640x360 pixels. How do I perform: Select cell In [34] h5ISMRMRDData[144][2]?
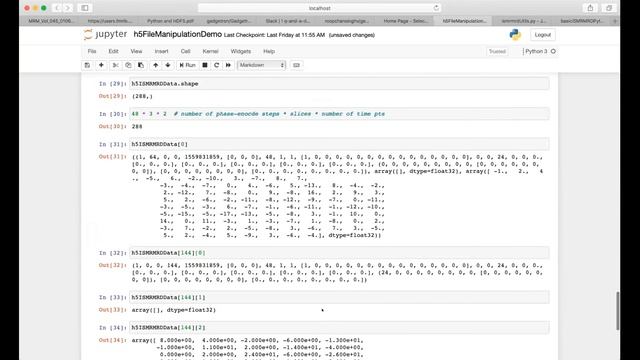tap(339, 328)
